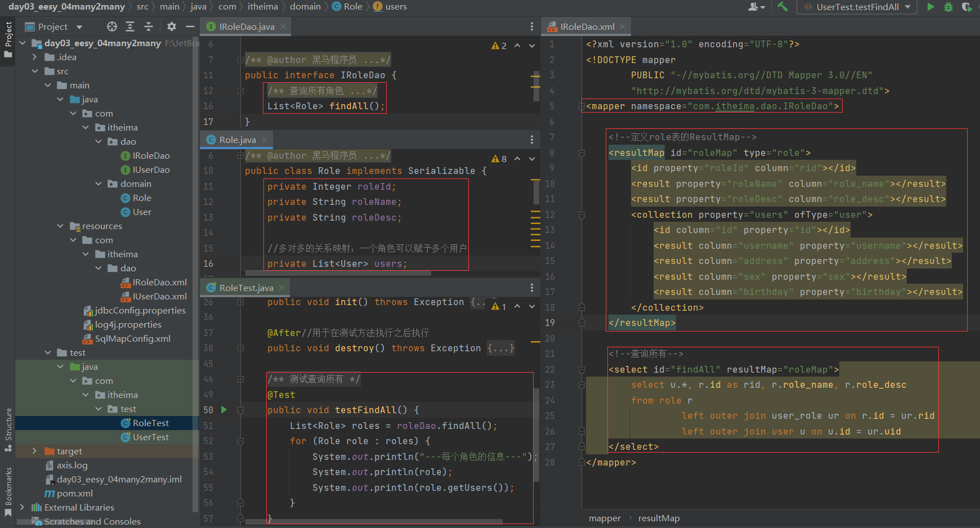The width and height of the screenshot is (980, 528).
Task: Click the Debug bug icon
Action: click(948, 7)
